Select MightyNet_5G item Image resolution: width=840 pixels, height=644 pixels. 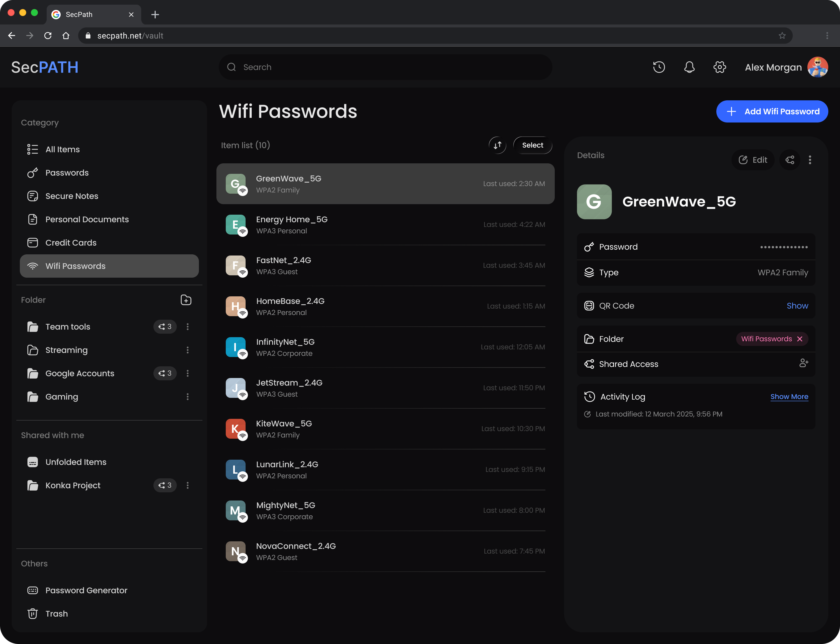tap(385, 511)
